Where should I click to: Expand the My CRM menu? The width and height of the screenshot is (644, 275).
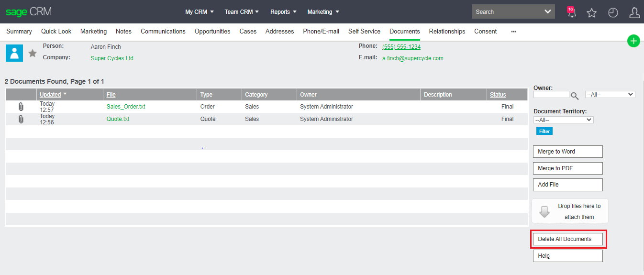coord(200,12)
